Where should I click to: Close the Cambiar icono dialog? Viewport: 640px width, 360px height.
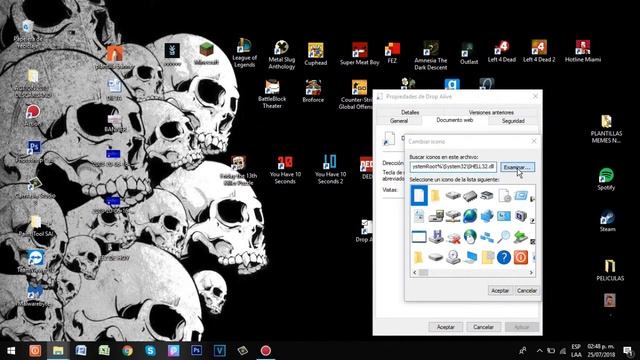coord(534,141)
